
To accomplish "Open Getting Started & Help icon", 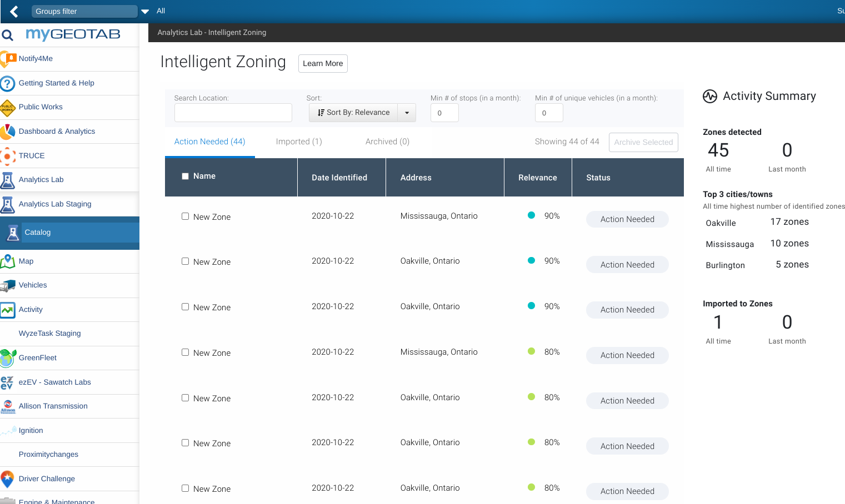I will pyautogui.click(x=8, y=83).
